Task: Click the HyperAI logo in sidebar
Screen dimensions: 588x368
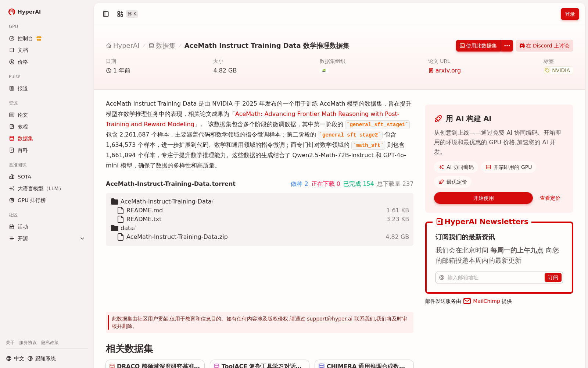Action: [x=25, y=12]
